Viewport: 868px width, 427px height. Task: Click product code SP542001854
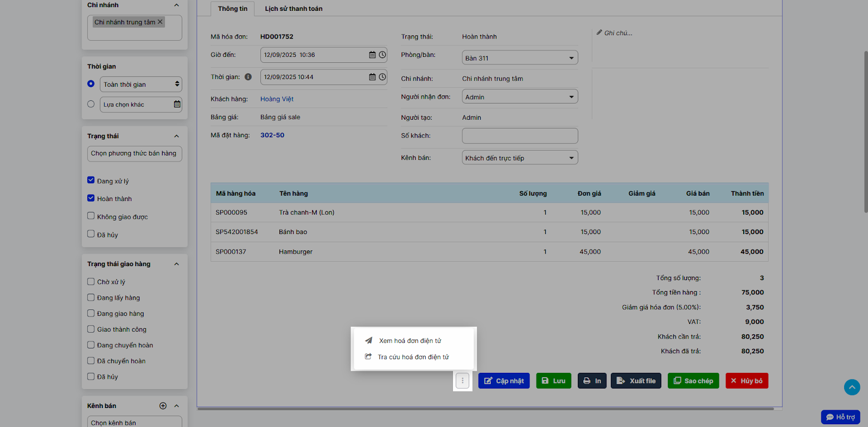(x=237, y=232)
